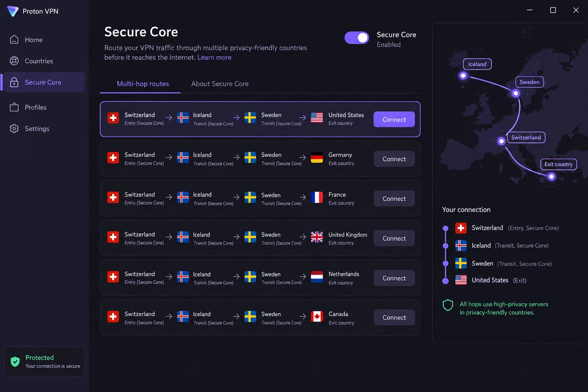This screenshot has height=392, width=588.
Task: Click the Switzerland label on the map
Action: tap(526, 137)
